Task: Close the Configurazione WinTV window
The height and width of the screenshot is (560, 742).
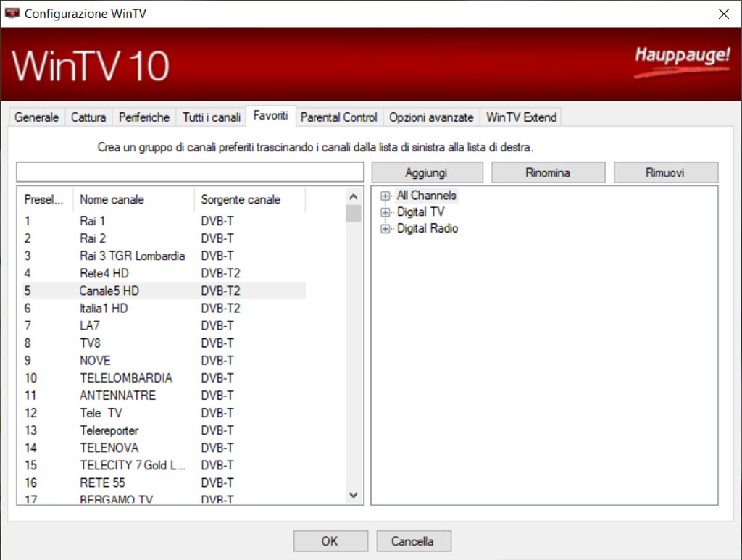Action: pos(724,14)
